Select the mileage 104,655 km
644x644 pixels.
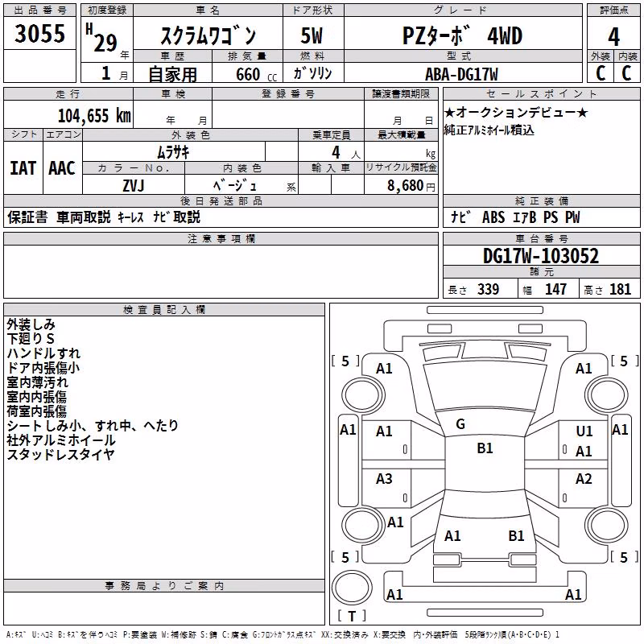point(94,116)
